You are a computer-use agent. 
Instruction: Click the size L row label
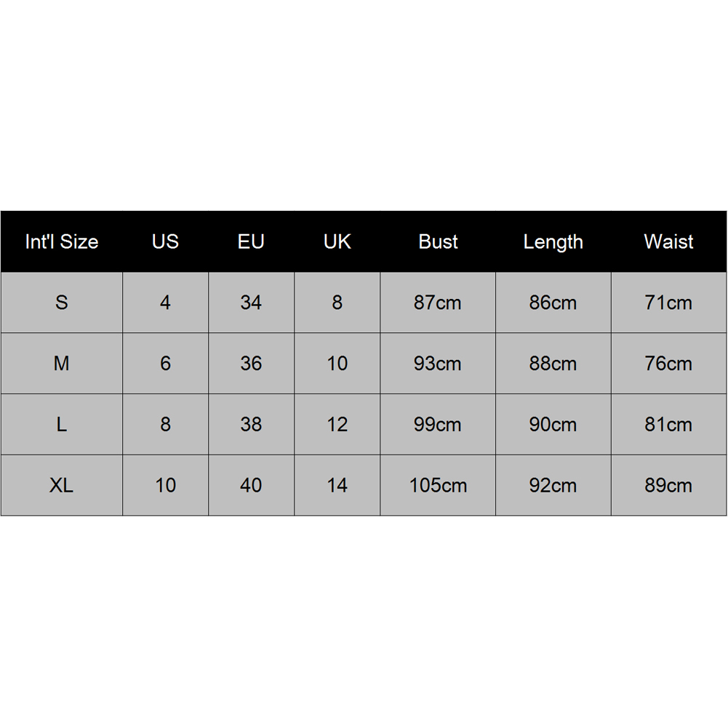tap(62, 425)
